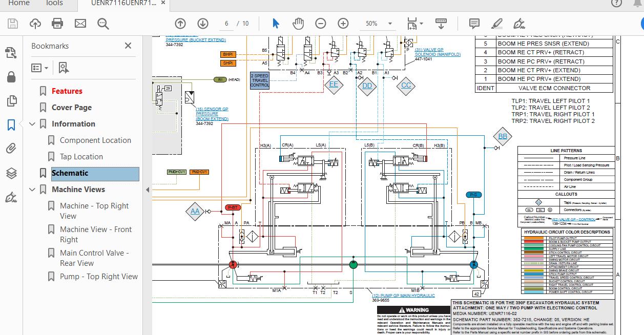Open the Features bookmark
644x335 pixels.
click(67, 91)
